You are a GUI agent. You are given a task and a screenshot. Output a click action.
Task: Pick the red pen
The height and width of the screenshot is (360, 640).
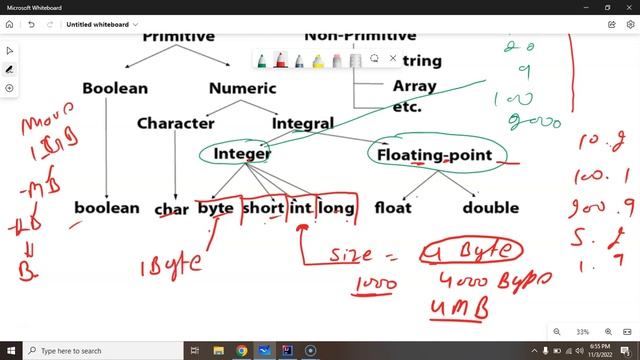[x=280, y=60]
